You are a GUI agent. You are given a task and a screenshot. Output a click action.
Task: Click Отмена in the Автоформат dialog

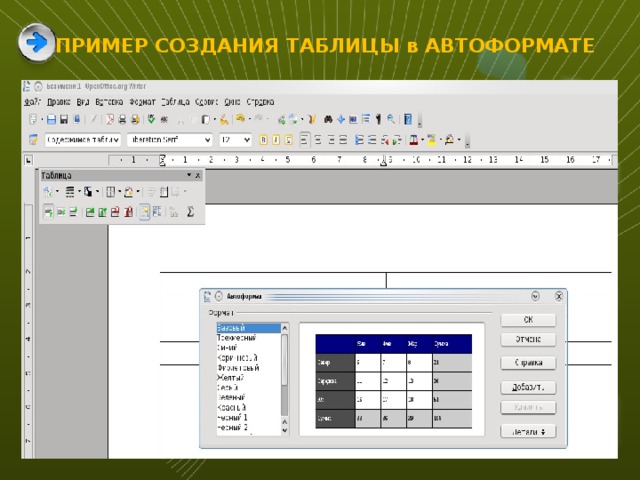(528, 339)
